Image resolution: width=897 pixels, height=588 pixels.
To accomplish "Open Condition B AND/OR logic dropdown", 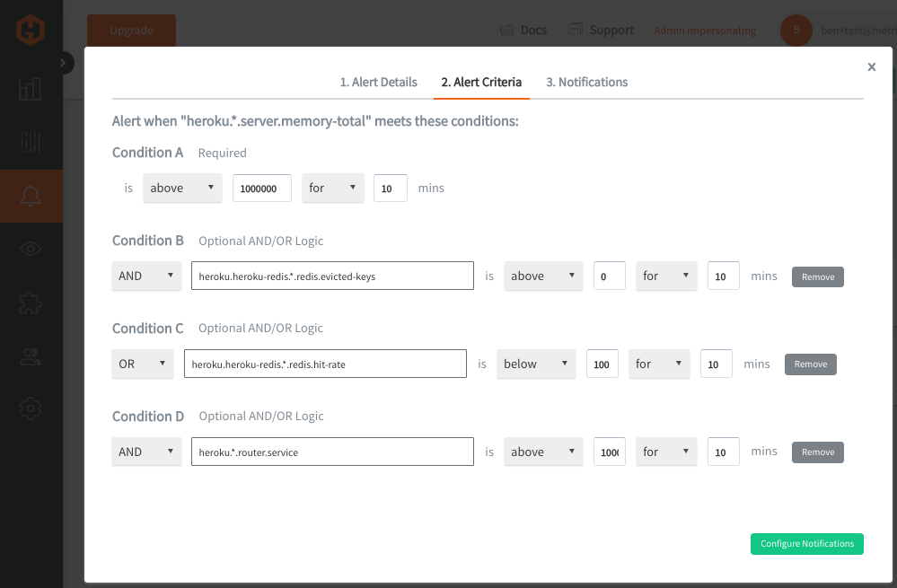I will tap(146, 276).
